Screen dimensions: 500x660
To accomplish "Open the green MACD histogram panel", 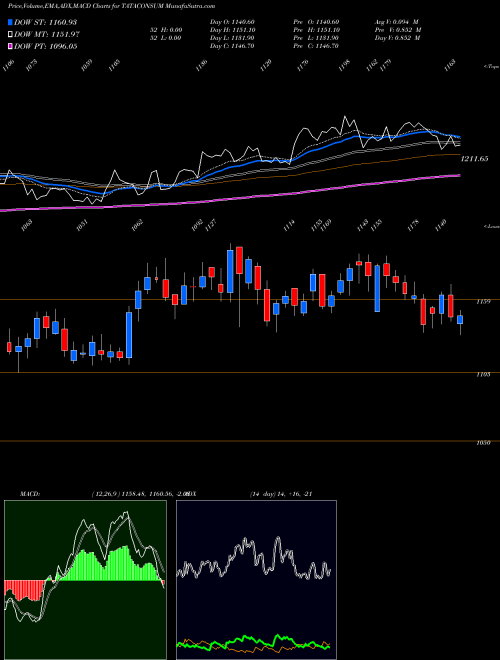I will (85, 580).
